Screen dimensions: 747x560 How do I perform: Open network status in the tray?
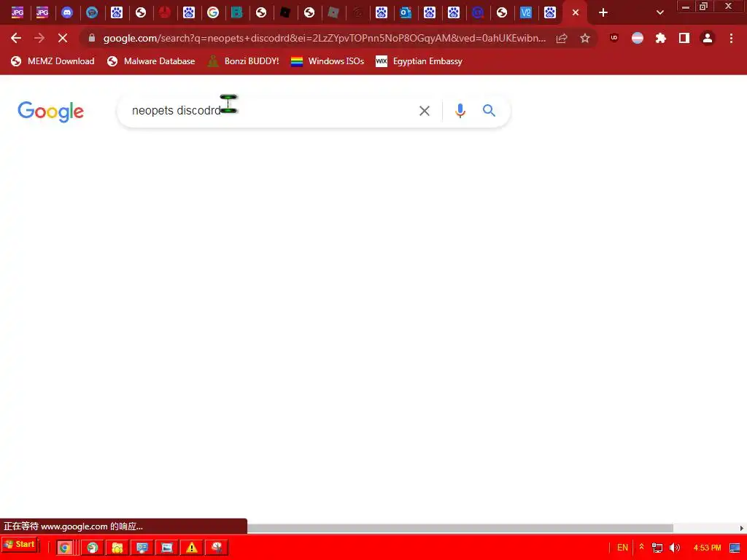pyautogui.click(x=657, y=548)
